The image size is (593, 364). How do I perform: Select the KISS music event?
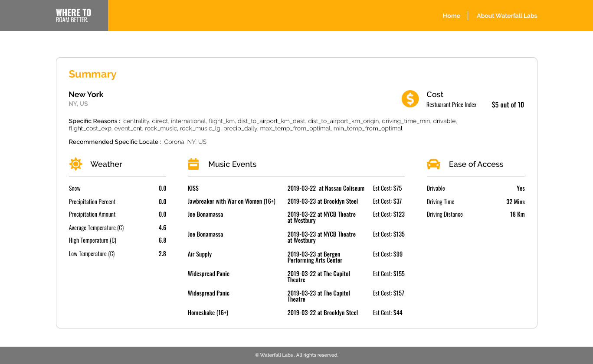coord(193,188)
